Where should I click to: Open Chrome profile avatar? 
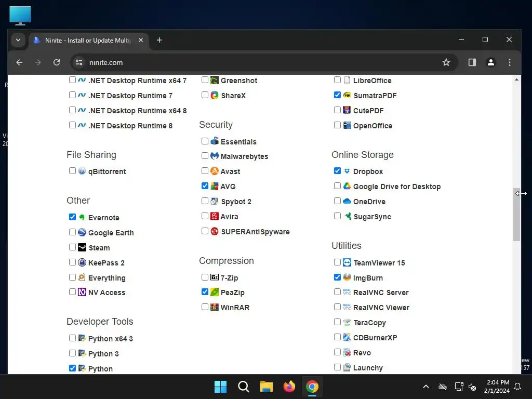click(490, 62)
